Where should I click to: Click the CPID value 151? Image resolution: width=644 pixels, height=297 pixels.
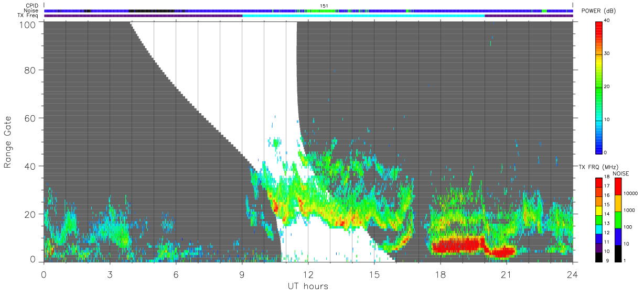pos(324,6)
